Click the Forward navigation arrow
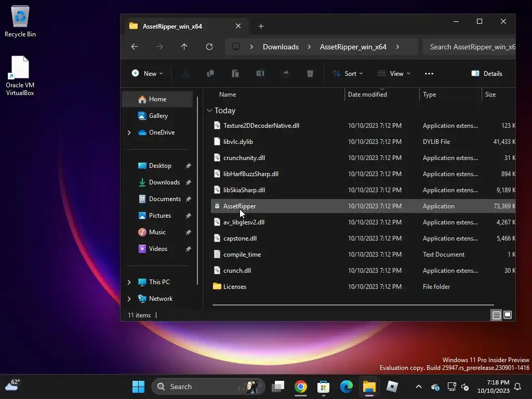 [x=159, y=46]
